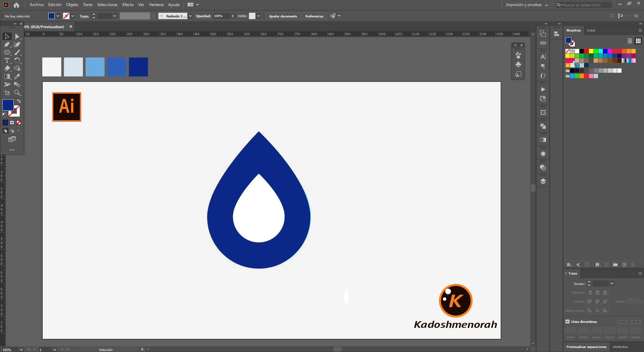The image size is (644, 352).
Task: Expand Opacidad value arrow
Action: click(233, 16)
